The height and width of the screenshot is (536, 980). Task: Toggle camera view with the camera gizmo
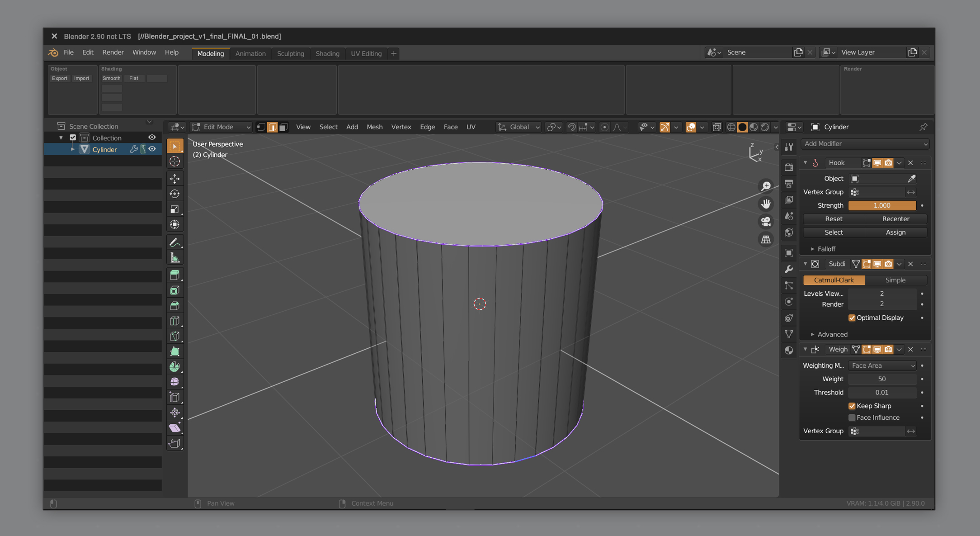pos(766,221)
